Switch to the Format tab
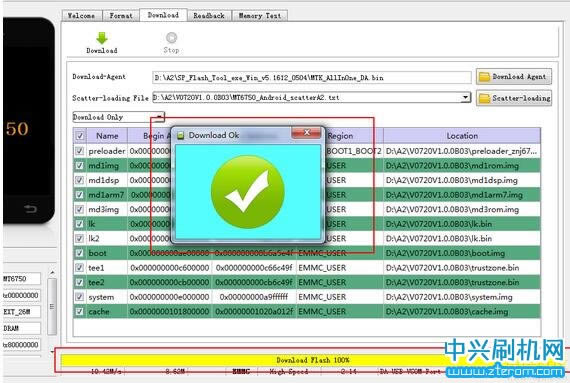 pyautogui.click(x=121, y=16)
